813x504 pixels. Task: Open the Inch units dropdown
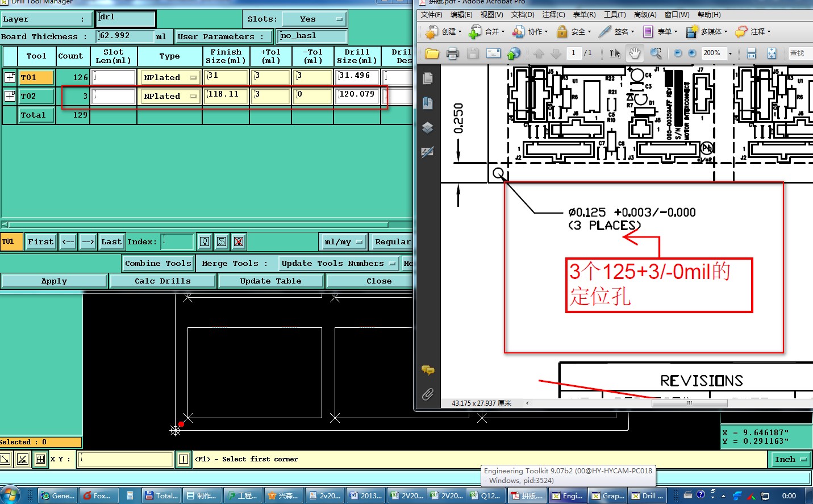coord(791,459)
